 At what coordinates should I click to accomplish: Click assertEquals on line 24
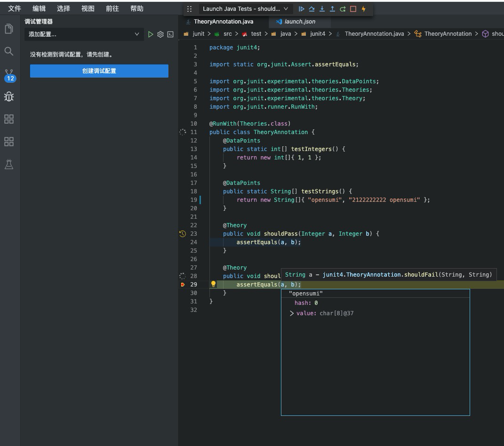(x=257, y=242)
